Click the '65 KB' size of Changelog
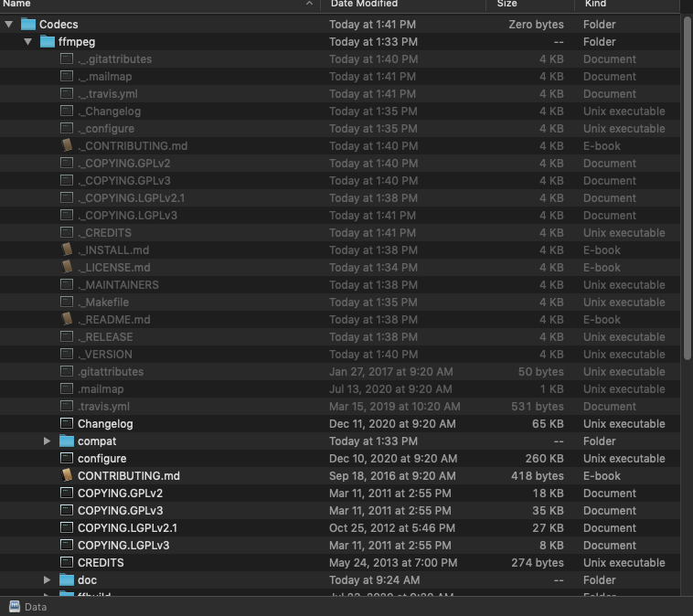 click(x=548, y=424)
